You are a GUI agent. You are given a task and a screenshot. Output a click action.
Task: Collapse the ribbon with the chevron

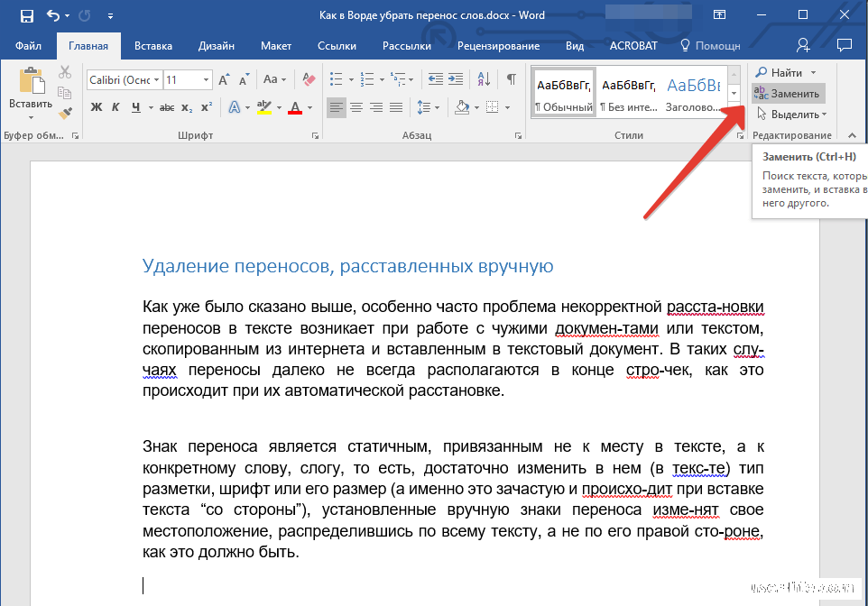[852, 135]
